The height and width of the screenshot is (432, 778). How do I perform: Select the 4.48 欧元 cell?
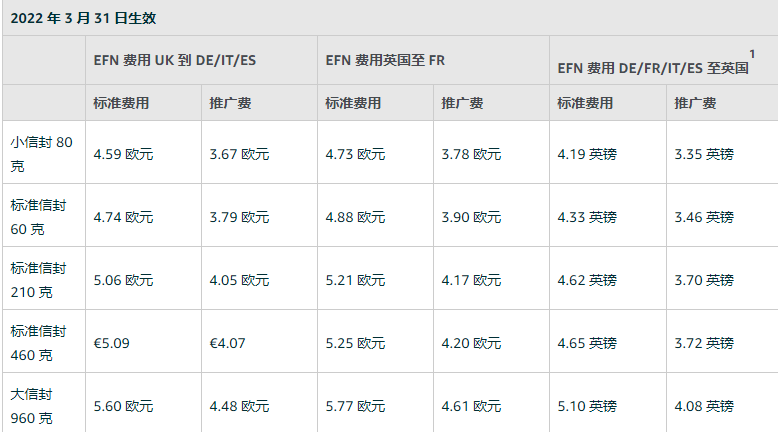(x=239, y=406)
